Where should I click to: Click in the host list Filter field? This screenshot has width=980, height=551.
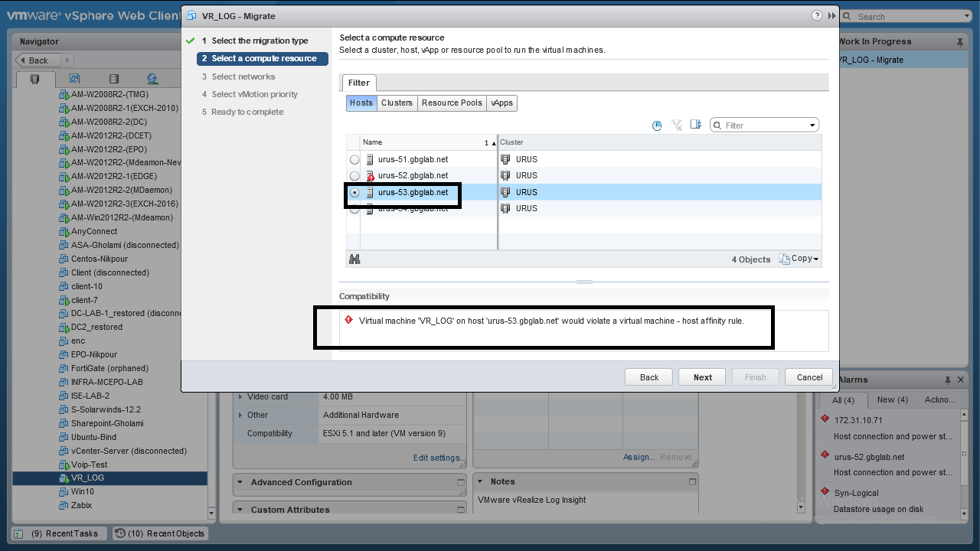(764, 126)
